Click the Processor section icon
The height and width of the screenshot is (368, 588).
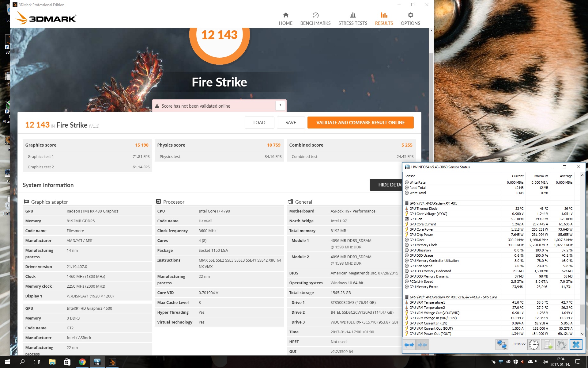click(x=158, y=201)
